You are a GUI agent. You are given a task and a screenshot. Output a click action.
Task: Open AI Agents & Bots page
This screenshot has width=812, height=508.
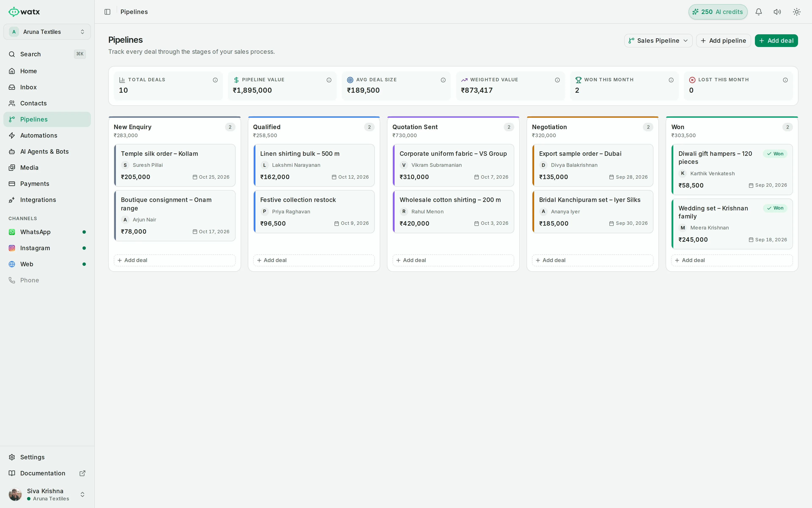(47, 152)
